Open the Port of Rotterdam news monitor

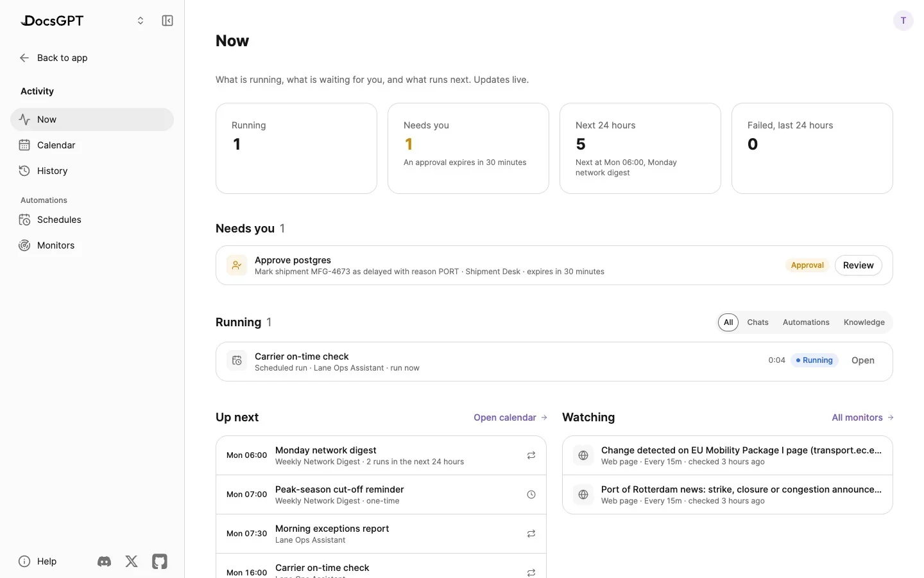tap(728, 495)
